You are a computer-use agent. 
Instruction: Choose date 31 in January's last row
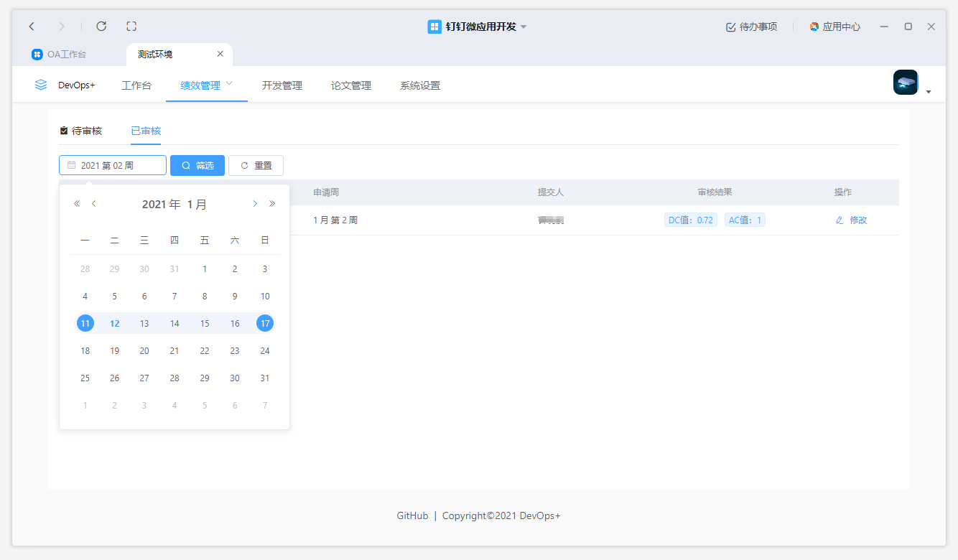tap(265, 378)
